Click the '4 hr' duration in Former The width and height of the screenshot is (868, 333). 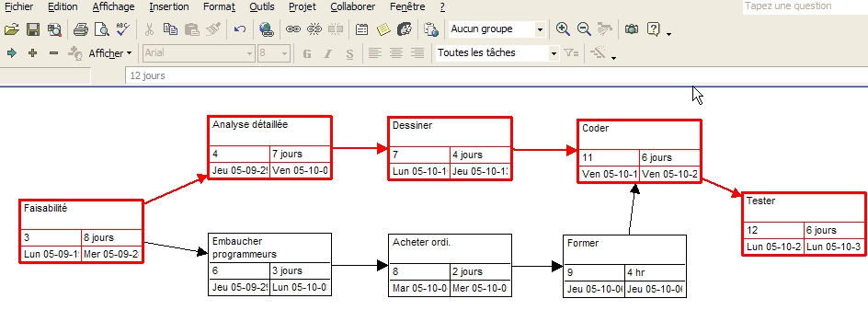pyautogui.click(x=635, y=272)
